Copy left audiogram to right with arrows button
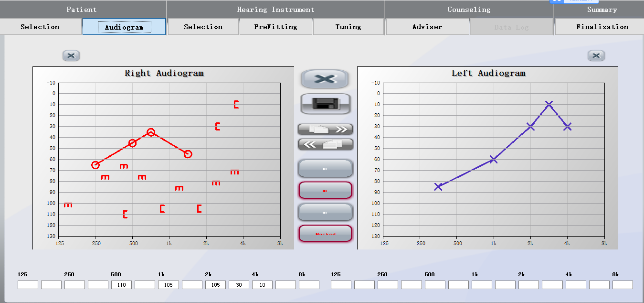The width and height of the screenshot is (644, 303). 325,144
